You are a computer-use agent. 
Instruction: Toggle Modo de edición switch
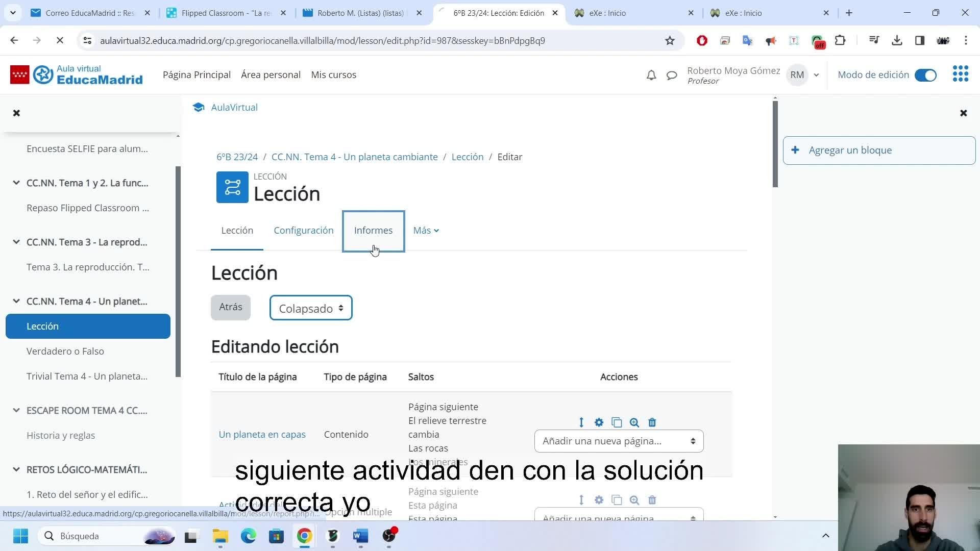tap(925, 75)
